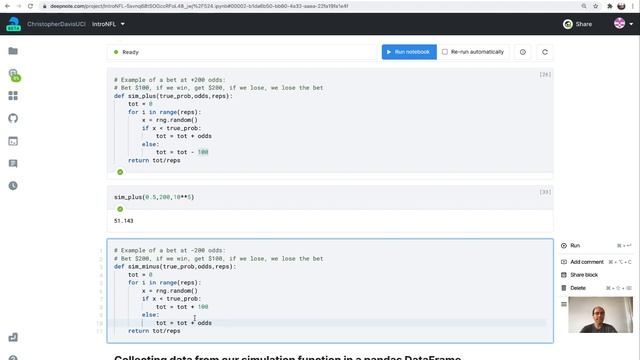Click the 'tot = tot + odds' line in sim_minus cell
Screen dimensions: 640x360
[184, 323]
